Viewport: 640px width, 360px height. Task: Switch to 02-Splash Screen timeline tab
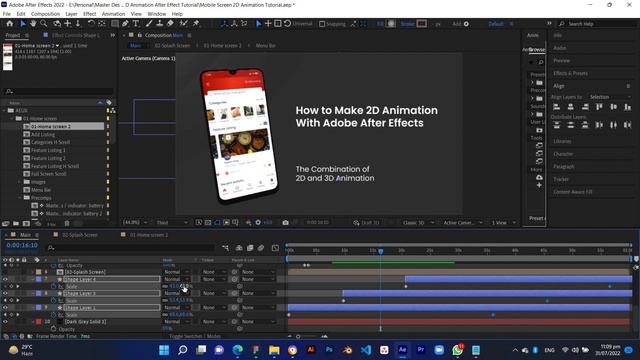[80, 235]
